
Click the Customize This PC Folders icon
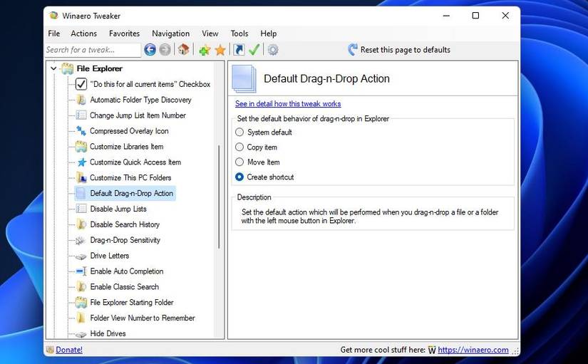[x=81, y=177]
